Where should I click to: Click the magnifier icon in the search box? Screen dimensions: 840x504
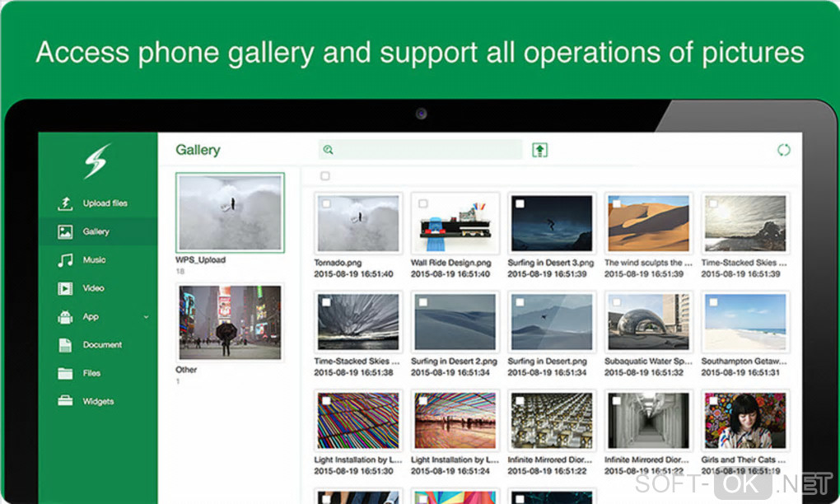point(328,150)
